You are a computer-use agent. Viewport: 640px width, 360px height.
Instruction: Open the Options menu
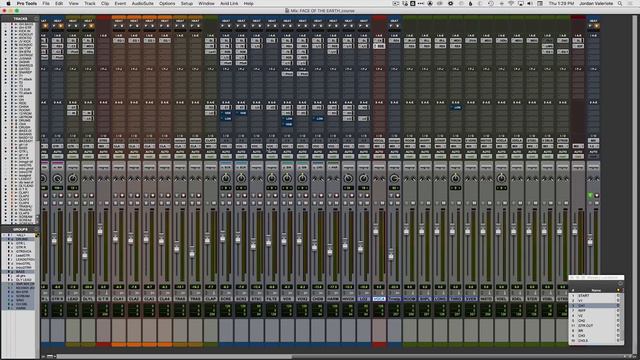pos(167,3)
